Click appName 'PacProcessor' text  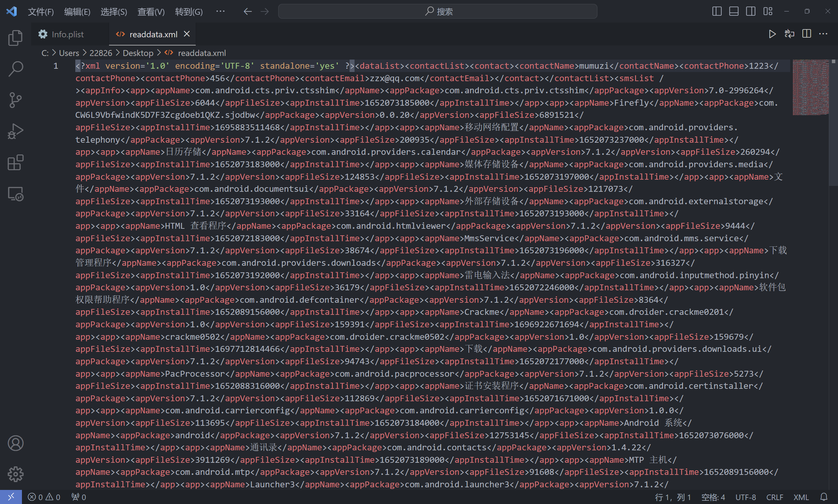click(195, 374)
